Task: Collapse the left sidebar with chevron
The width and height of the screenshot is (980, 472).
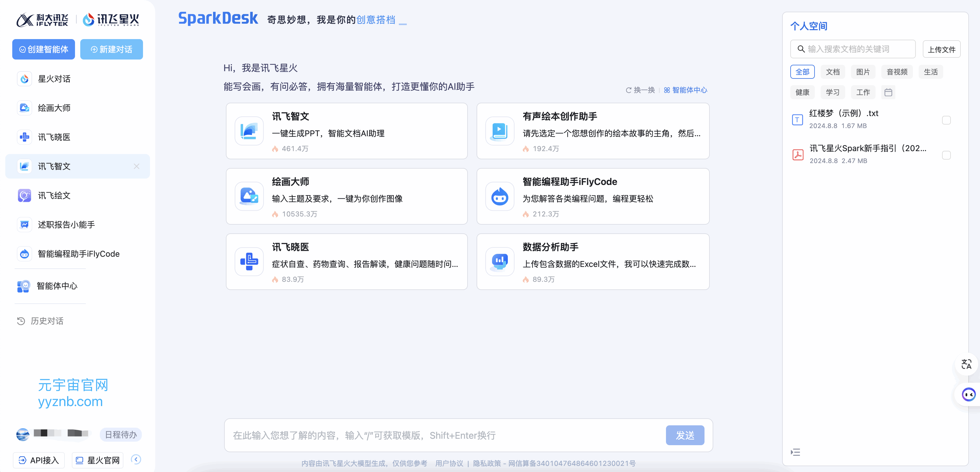Action: [x=136, y=459]
